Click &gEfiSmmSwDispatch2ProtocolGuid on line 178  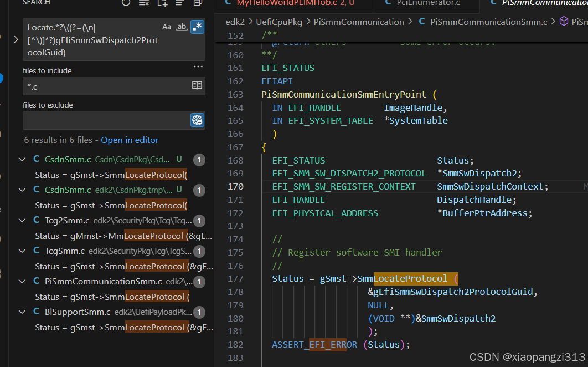(x=450, y=292)
